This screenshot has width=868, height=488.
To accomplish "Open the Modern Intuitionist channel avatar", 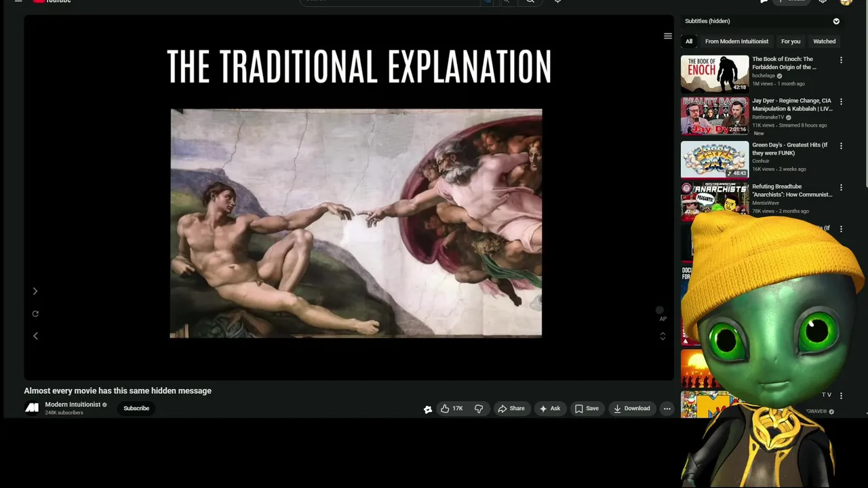I will [32, 408].
